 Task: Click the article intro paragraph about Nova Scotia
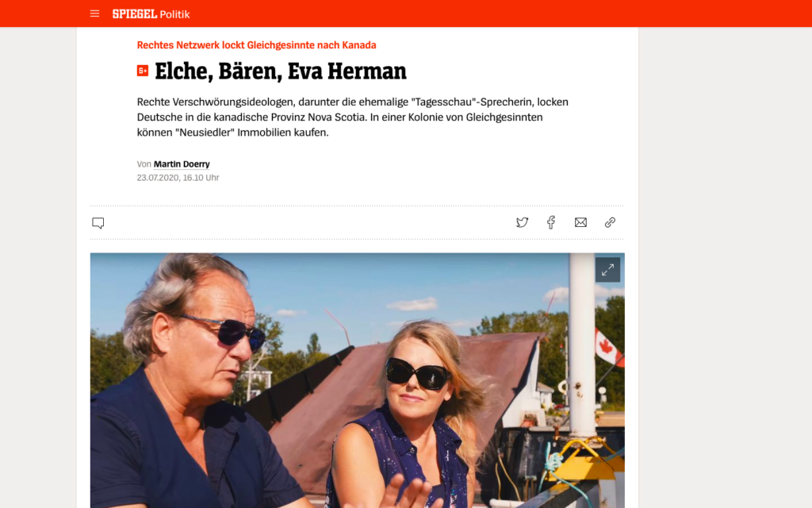click(353, 117)
